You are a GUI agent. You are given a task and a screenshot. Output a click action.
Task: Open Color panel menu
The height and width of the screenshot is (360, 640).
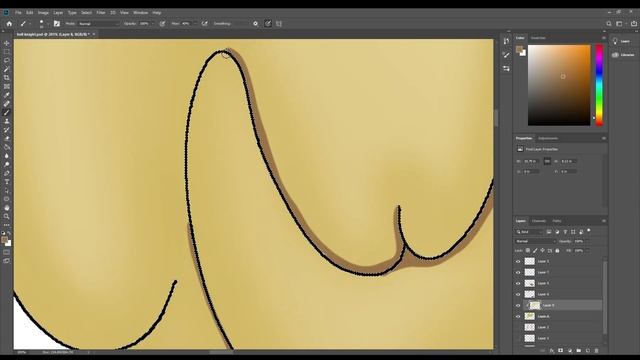pyautogui.click(x=604, y=38)
